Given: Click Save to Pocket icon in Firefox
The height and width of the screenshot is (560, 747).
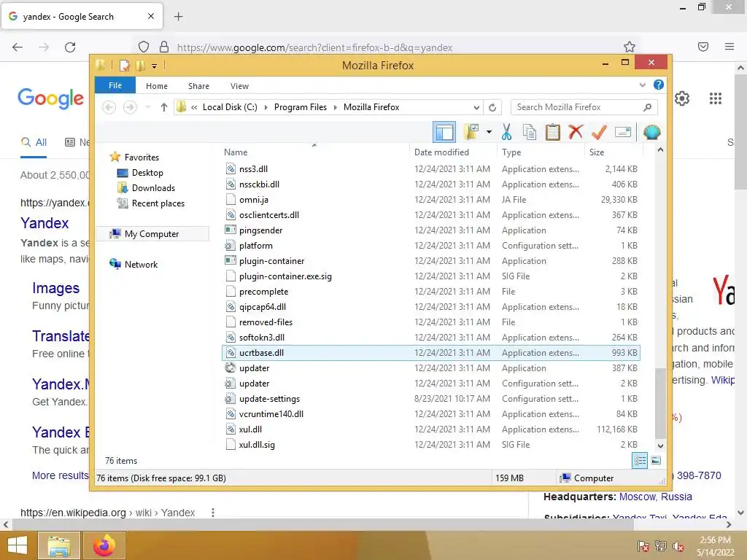Looking at the screenshot, I should (x=703, y=47).
